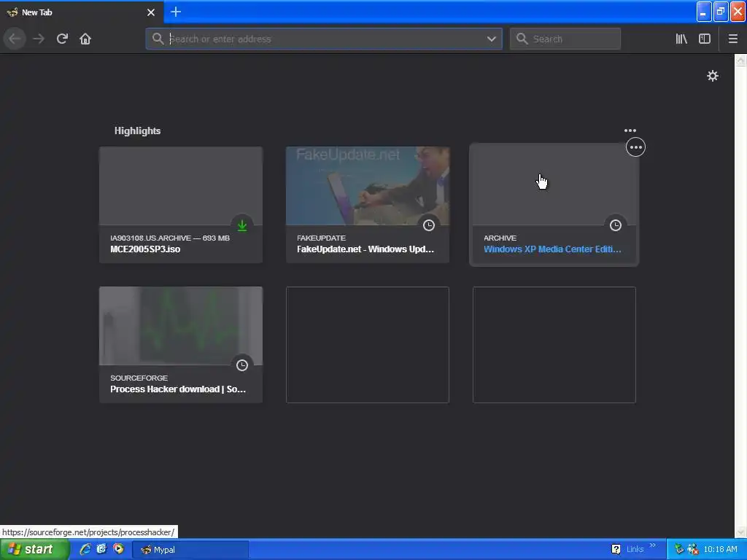747x560 pixels.
Task: Open the MCE2005SP3.iso download card
Action: pos(181,205)
